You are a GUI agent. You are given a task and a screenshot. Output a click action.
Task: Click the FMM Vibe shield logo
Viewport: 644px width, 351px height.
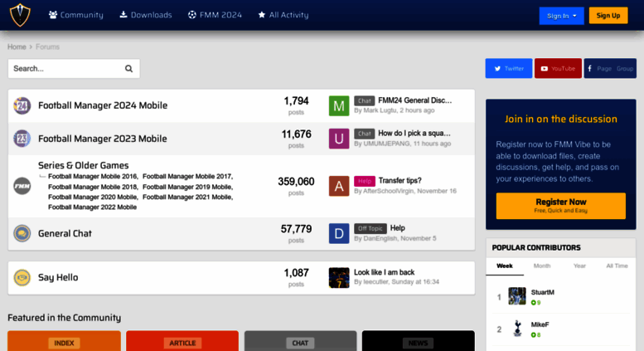20,15
